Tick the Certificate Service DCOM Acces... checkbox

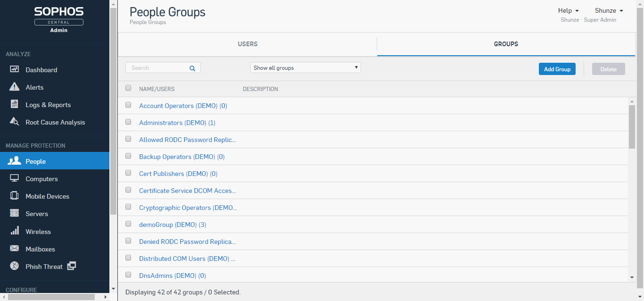tap(128, 190)
